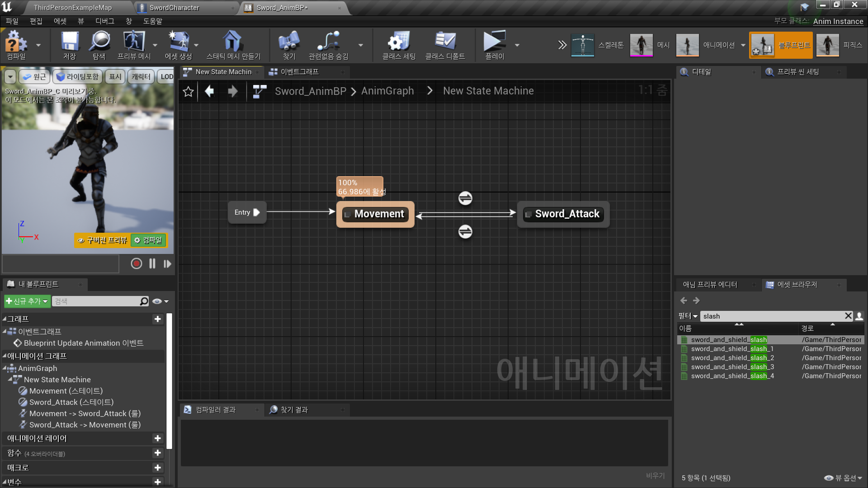Open 클래스 세팅 (Class Settings)

[x=397, y=44]
